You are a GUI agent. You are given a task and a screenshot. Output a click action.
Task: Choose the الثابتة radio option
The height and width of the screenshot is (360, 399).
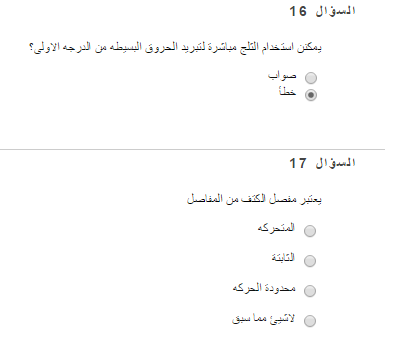pos(310,261)
